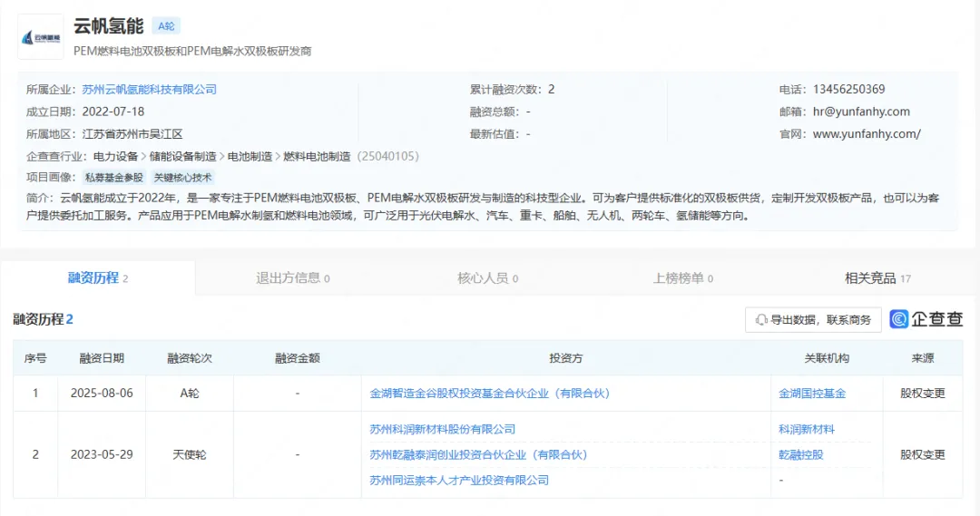Open 苏州云帆氢能科技有限公司 company link
This screenshot has height=516, width=980.
(150, 90)
